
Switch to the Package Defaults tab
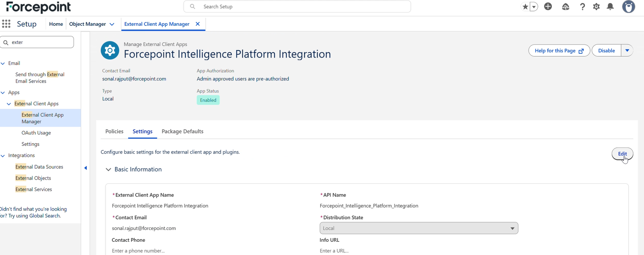coord(182,131)
